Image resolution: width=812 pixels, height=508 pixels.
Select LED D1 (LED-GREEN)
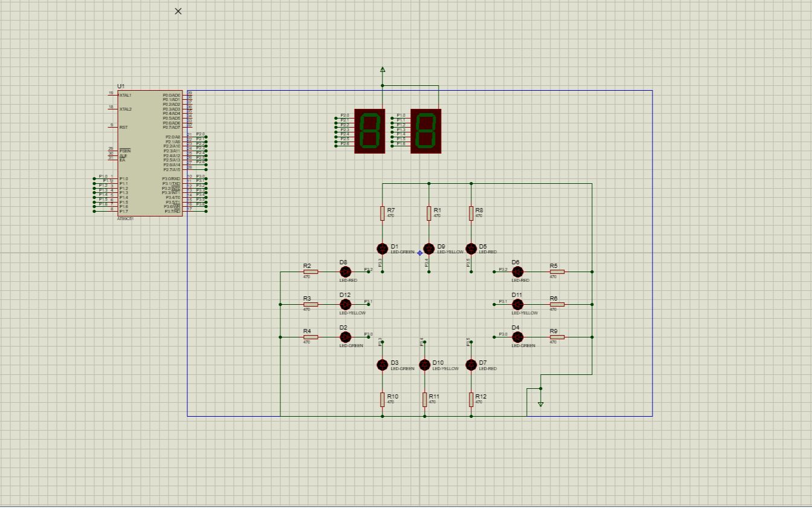(382, 249)
